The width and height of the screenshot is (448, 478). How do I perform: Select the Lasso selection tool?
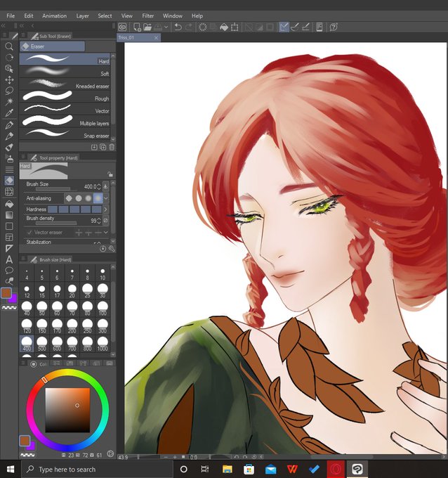click(x=9, y=91)
